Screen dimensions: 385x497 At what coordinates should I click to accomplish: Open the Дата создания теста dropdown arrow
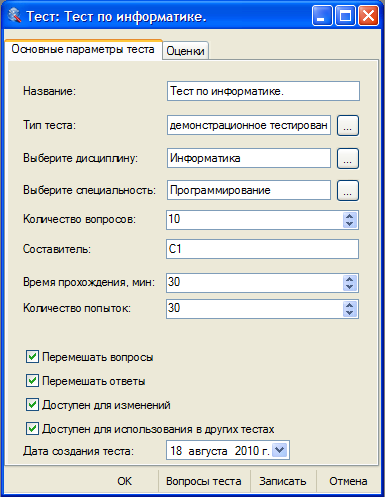(279, 450)
